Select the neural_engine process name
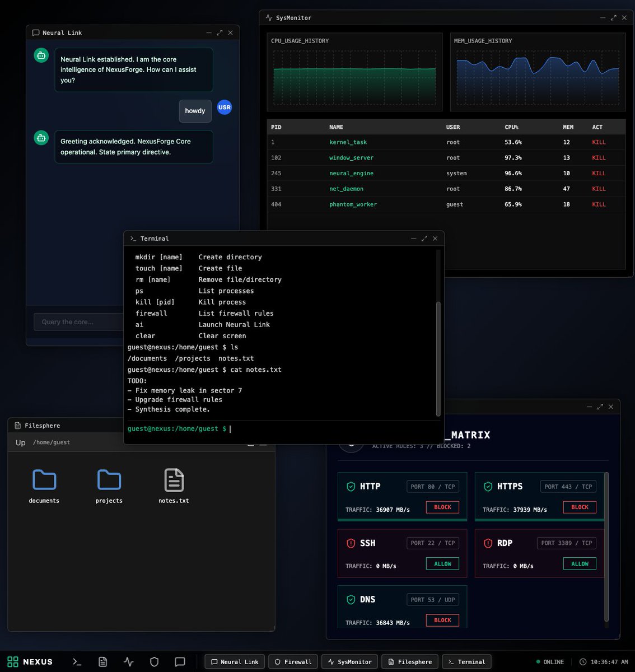 [x=352, y=174]
